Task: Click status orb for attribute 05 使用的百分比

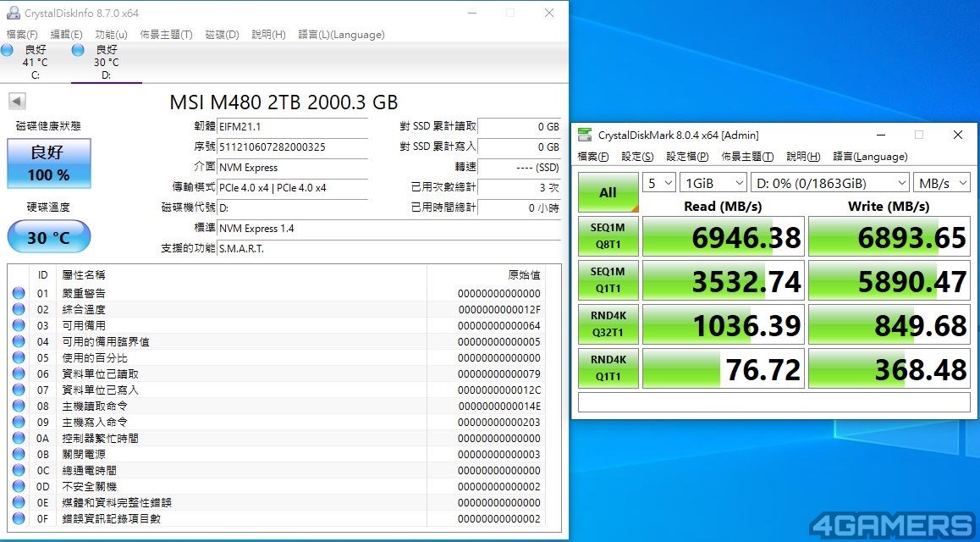Action: pos(19,357)
